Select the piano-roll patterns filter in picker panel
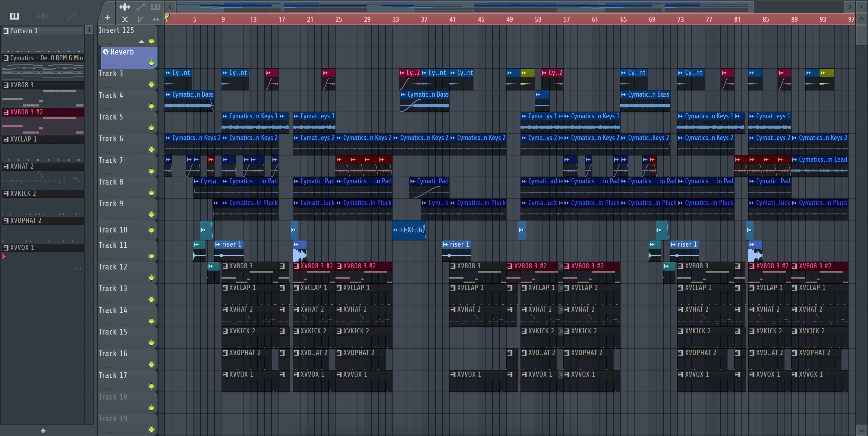This screenshot has height=436, width=868. coord(14,16)
